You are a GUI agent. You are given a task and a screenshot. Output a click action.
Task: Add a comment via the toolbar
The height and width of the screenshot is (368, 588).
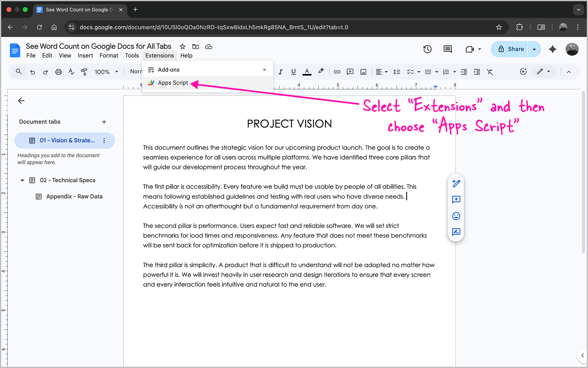pos(350,71)
